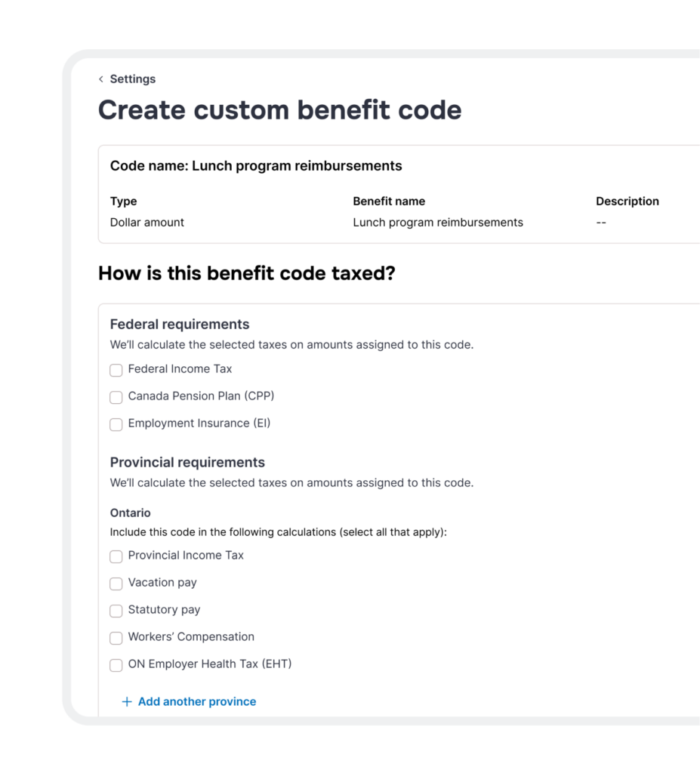Viewport: 700px width, 773px height.
Task: Enable the Federal Income Tax checkbox
Action: coord(116,370)
